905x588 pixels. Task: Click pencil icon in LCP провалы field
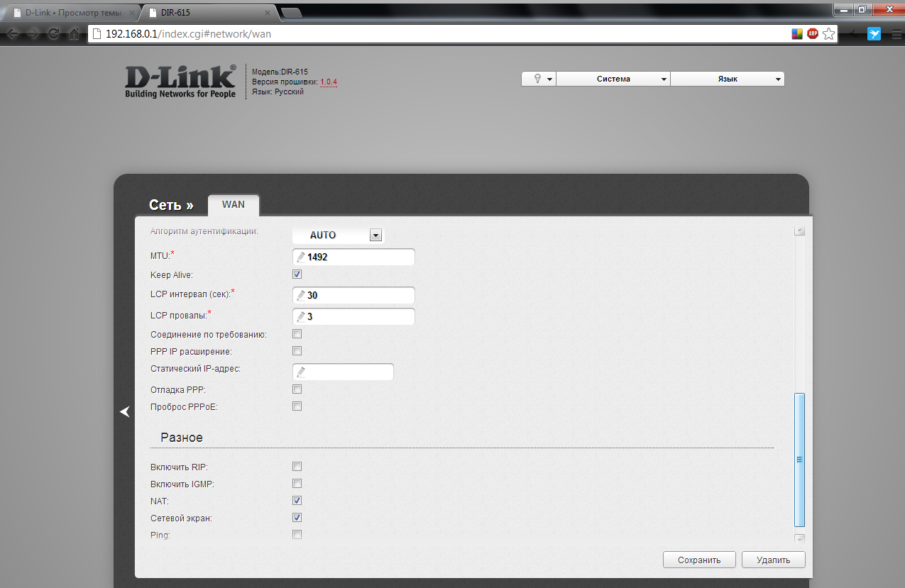coord(302,316)
